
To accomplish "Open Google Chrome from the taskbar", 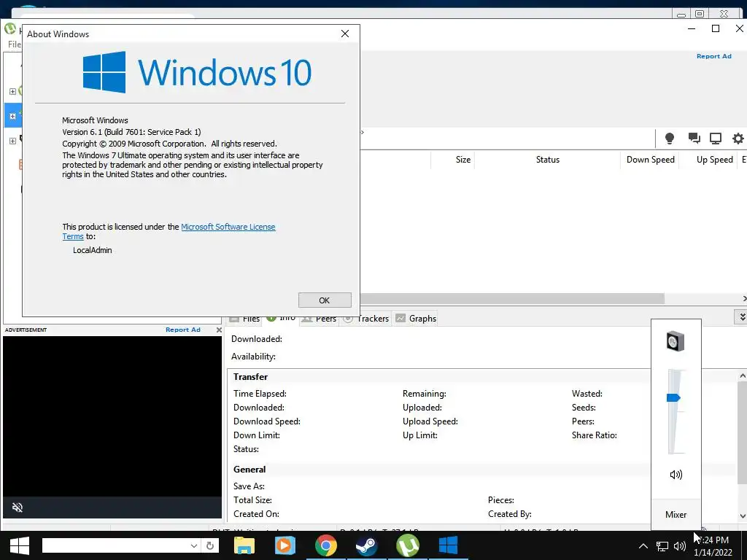I will pos(326,545).
